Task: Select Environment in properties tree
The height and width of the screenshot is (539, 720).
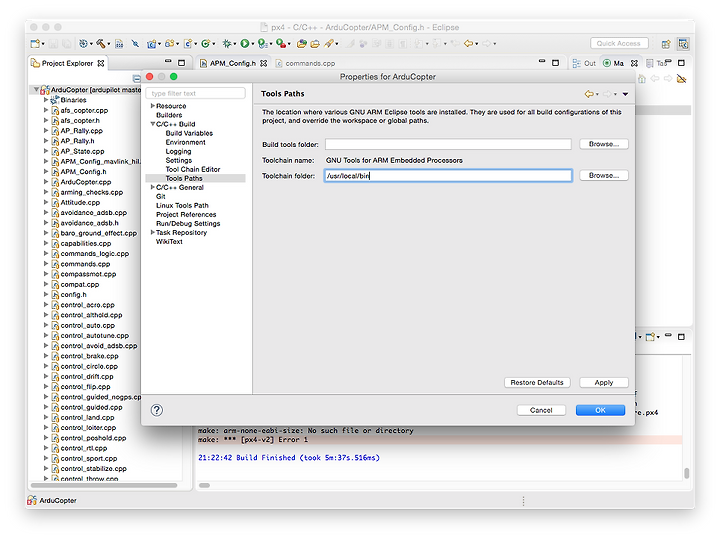Action: tap(186, 142)
